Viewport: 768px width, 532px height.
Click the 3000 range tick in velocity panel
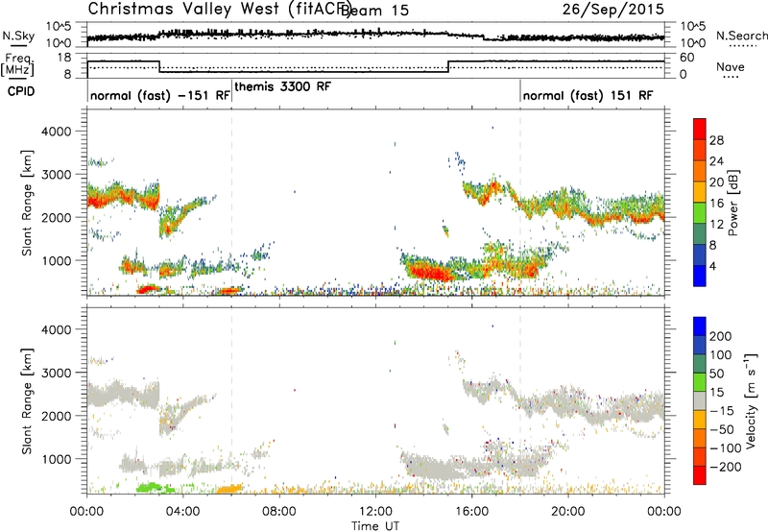pos(56,373)
